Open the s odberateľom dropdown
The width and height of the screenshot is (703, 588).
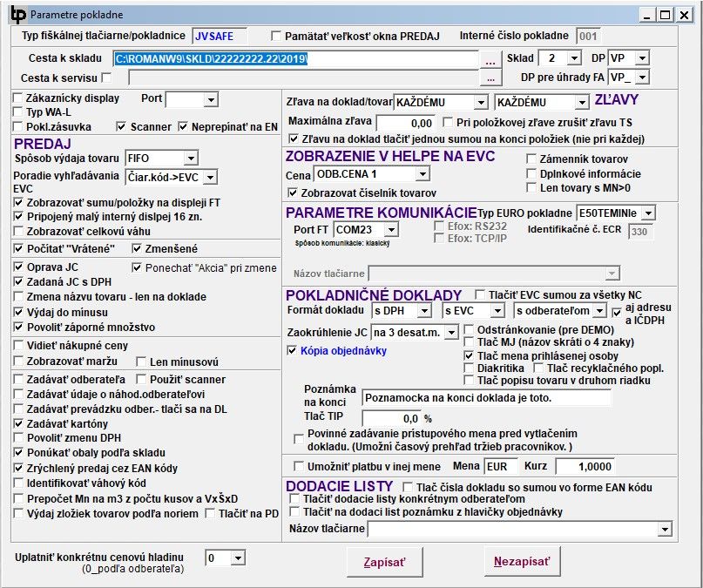click(x=599, y=310)
